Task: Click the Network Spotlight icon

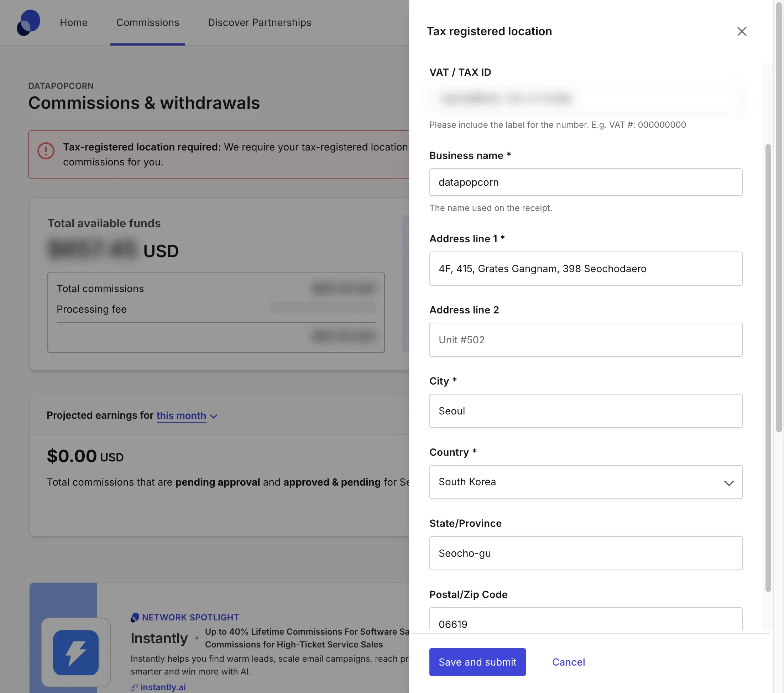Action: (x=135, y=617)
